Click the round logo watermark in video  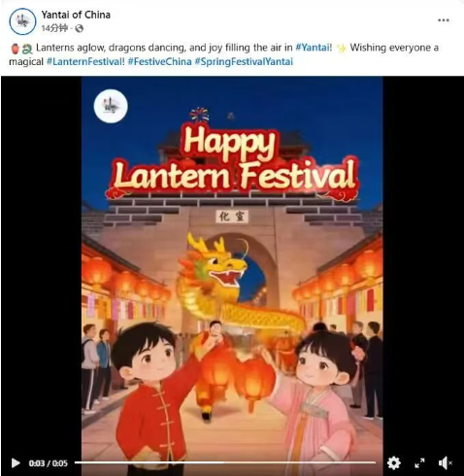click(111, 106)
